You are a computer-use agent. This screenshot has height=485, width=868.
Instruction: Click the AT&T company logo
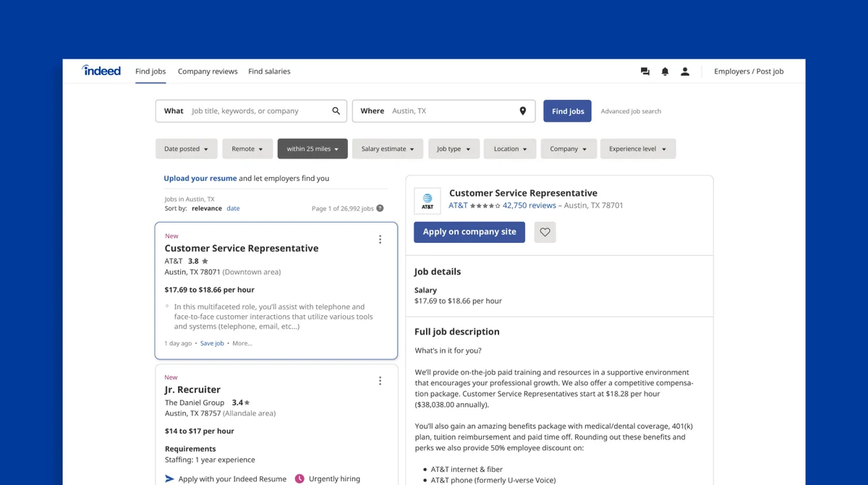[427, 201]
